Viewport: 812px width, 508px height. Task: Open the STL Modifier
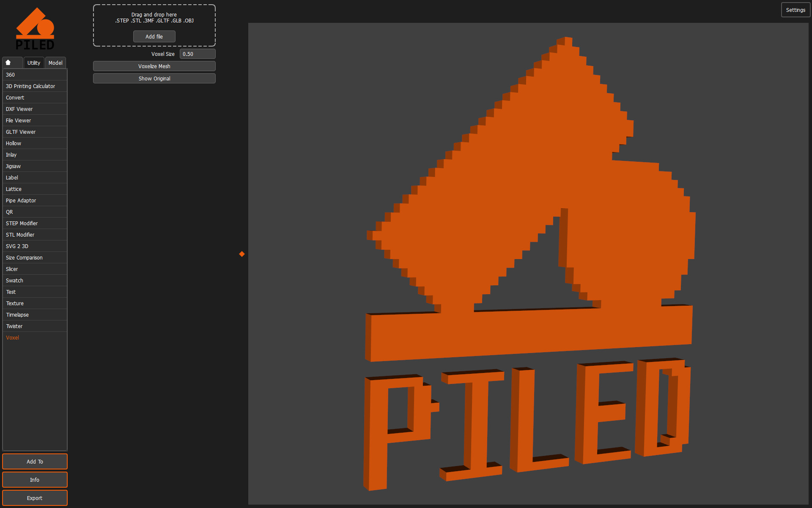click(35, 235)
